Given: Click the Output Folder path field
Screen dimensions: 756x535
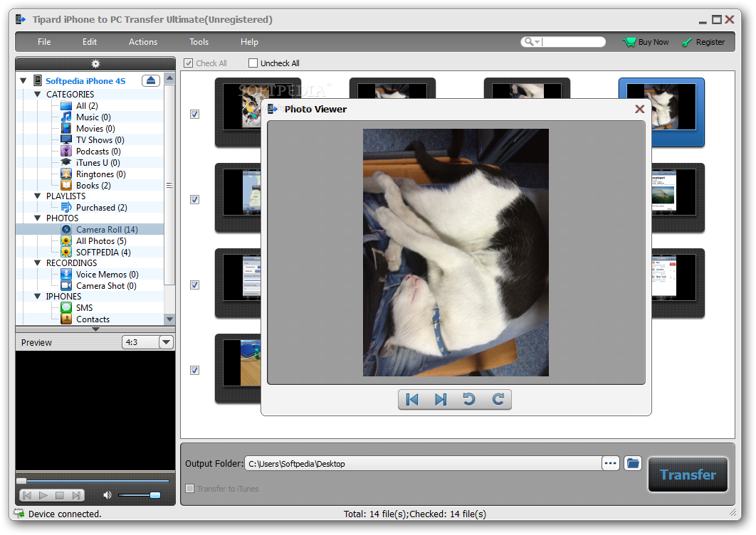Looking at the screenshot, I should tap(423, 464).
